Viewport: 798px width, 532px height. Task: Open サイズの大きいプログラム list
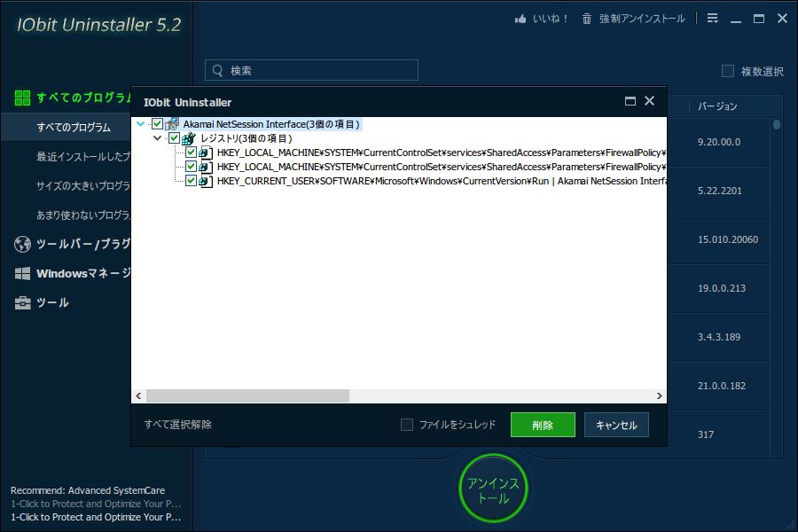(83, 186)
